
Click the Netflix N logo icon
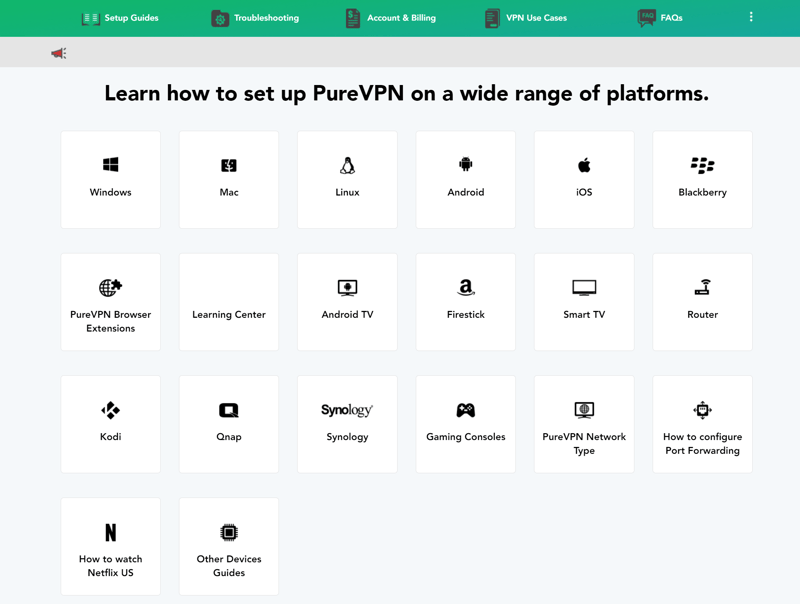[x=111, y=533]
